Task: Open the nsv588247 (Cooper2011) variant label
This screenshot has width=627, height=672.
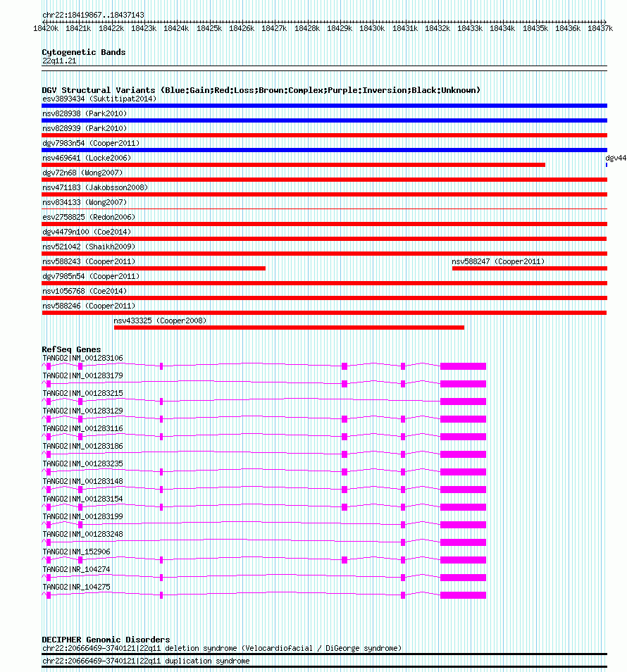Action: (498, 261)
